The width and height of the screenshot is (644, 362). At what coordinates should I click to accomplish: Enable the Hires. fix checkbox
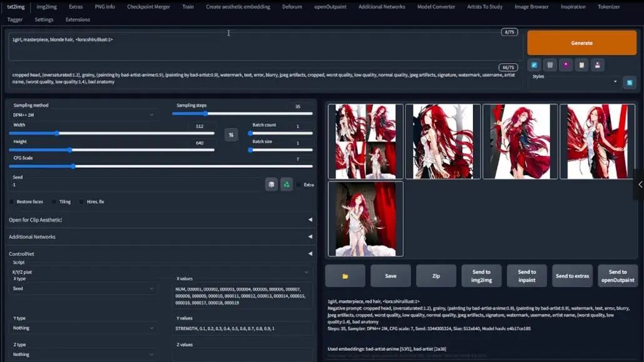pos(81,201)
